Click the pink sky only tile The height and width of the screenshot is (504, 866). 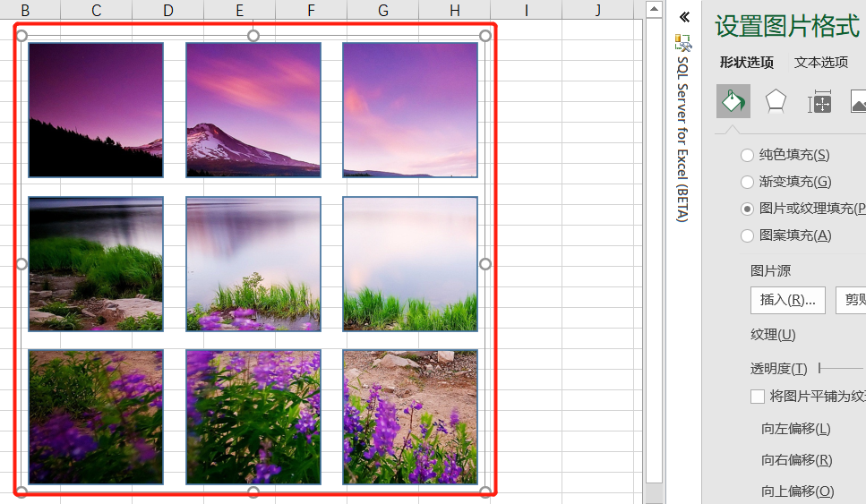click(410, 110)
